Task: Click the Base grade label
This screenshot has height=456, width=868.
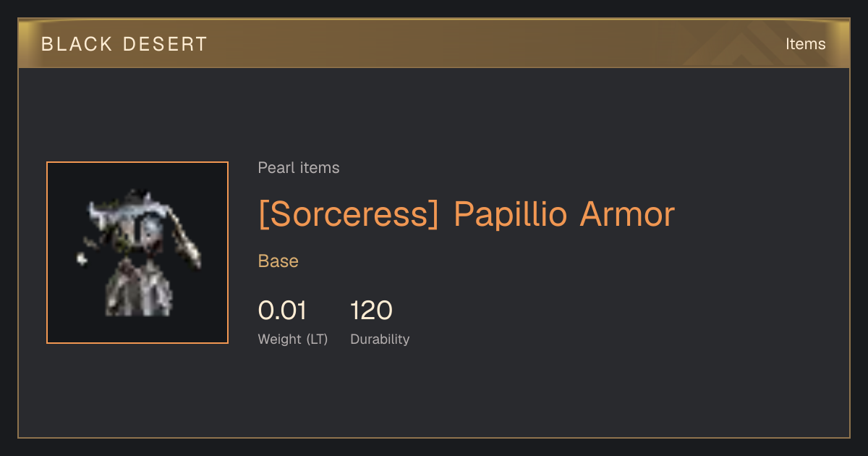Action: [278, 261]
